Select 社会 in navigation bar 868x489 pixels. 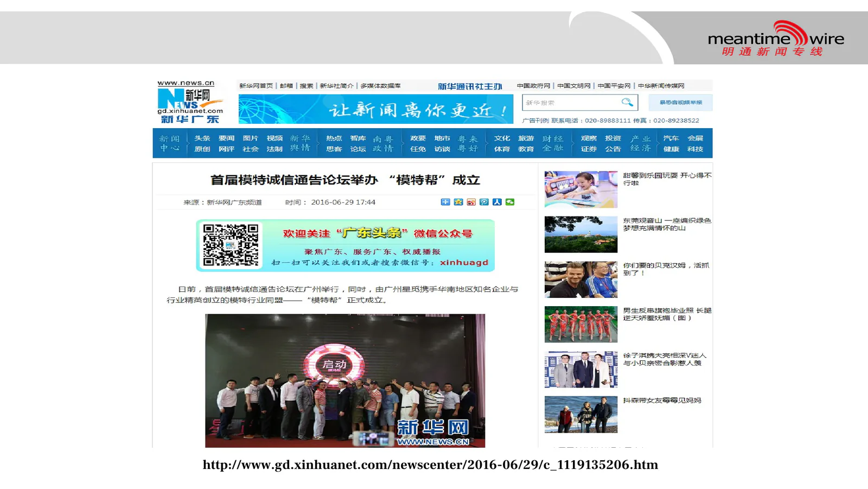(251, 149)
